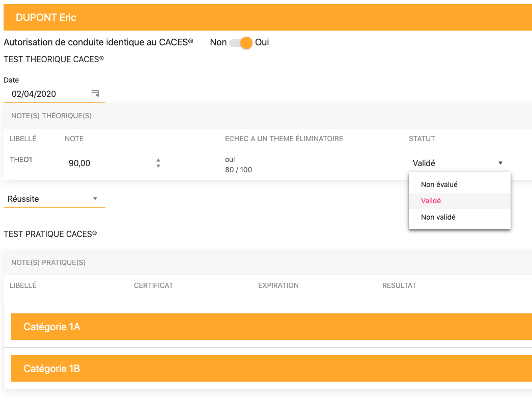Viewport: 532px width, 400px height.
Task: Expand the Catégorie 1A panel
Action: tap(271, 327)
